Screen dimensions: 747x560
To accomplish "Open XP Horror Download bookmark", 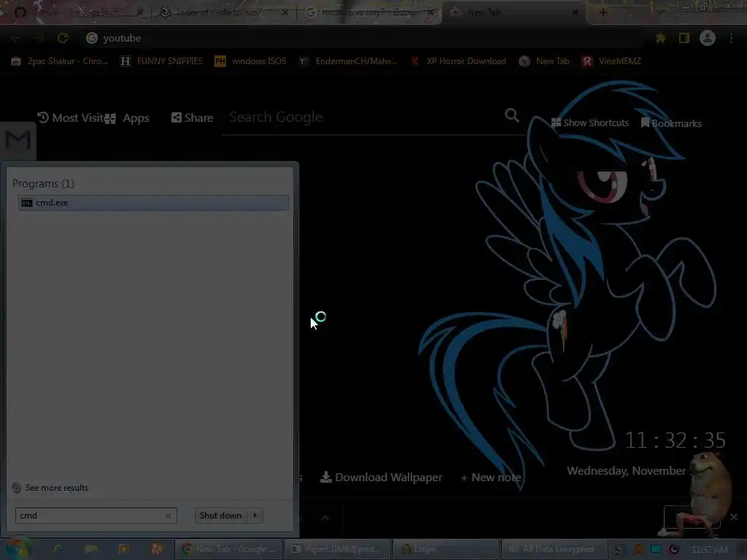I will click(459, 61).
